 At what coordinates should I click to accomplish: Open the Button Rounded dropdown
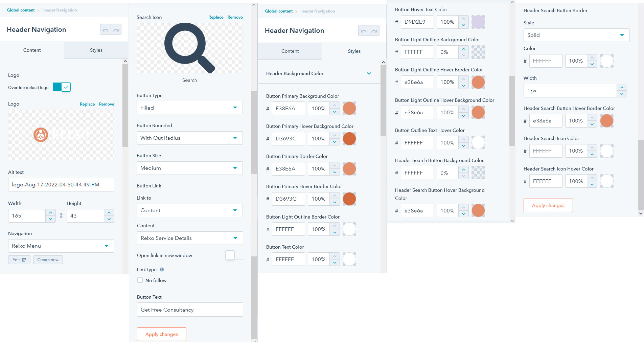(189, 138)
